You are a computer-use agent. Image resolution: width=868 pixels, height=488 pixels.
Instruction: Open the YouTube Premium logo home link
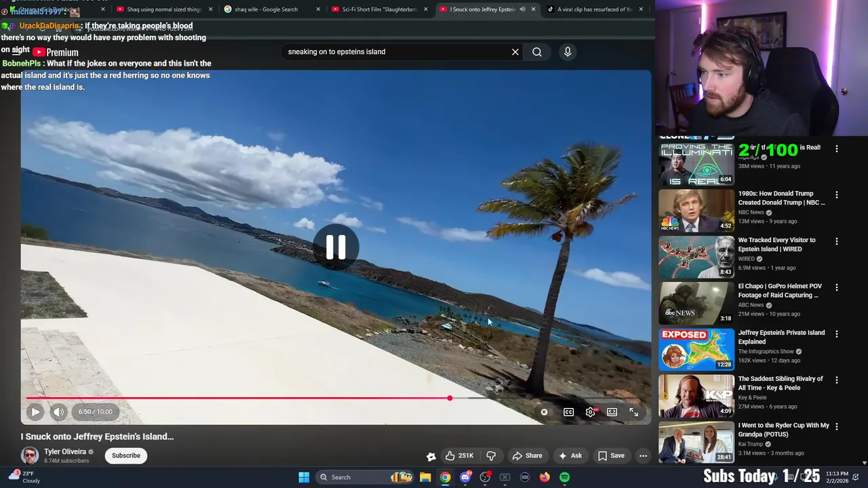[55, 52]
